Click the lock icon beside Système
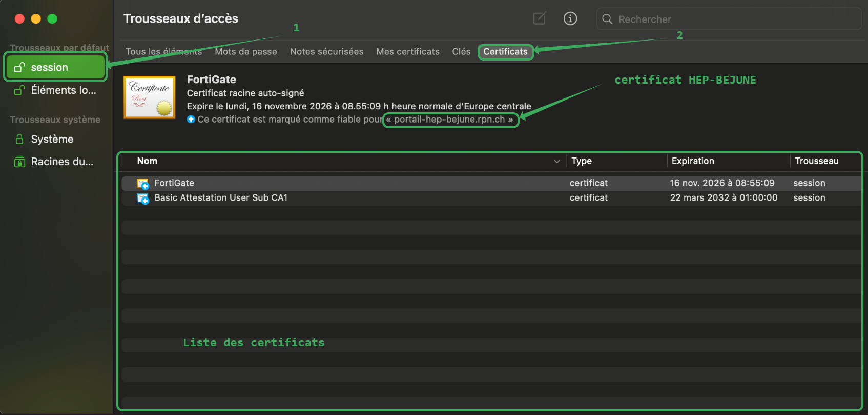This screenshot has height=415, width=868. coord(19,139)
